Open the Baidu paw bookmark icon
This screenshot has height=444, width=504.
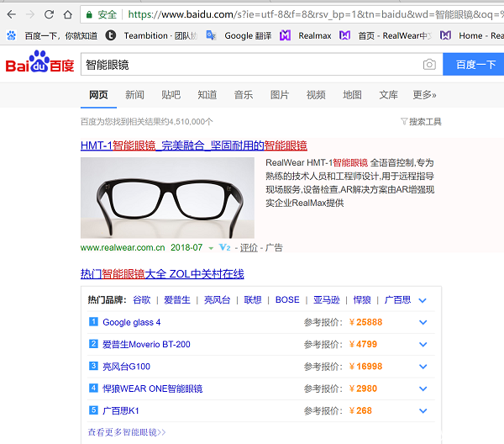pyautogui.click(x=12, y=35)
